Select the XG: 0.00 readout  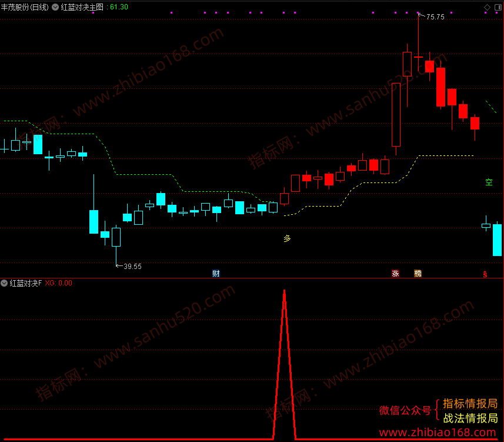click(x=58, y=283)
